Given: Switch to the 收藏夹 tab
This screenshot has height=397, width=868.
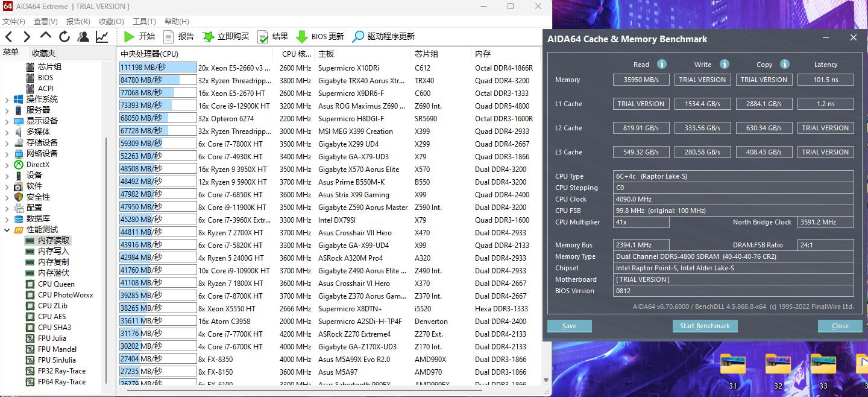Looking at the screenshot, I should pyautogui.click(x=43, y=53).
